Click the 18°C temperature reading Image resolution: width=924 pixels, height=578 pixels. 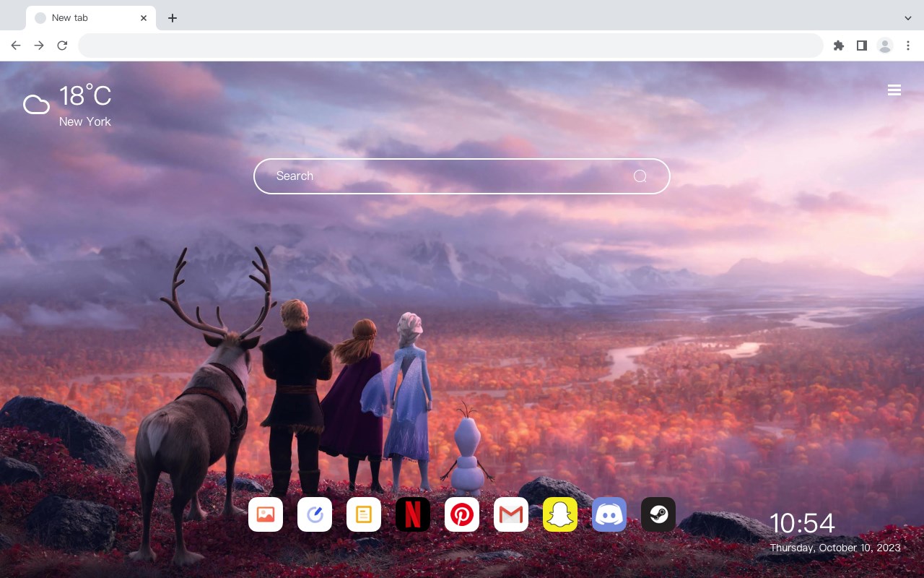[x=85, y=96]
